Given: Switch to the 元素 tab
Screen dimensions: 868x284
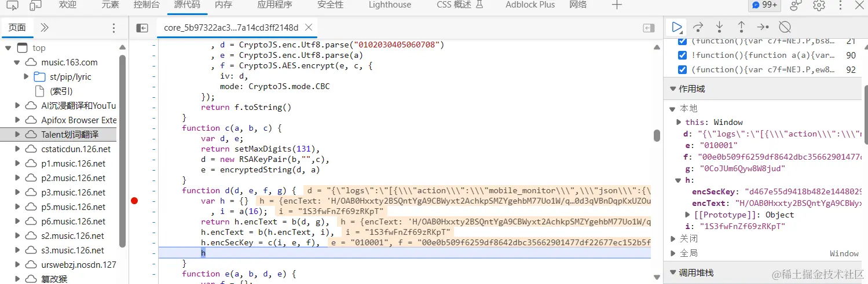Looking at the screenshot, I should pos(110,5).
